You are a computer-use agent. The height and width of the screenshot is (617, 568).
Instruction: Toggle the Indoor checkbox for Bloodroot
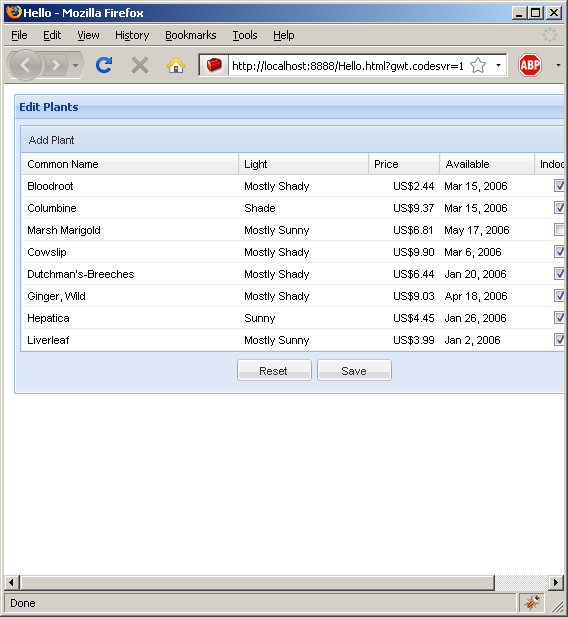[559, 185]
